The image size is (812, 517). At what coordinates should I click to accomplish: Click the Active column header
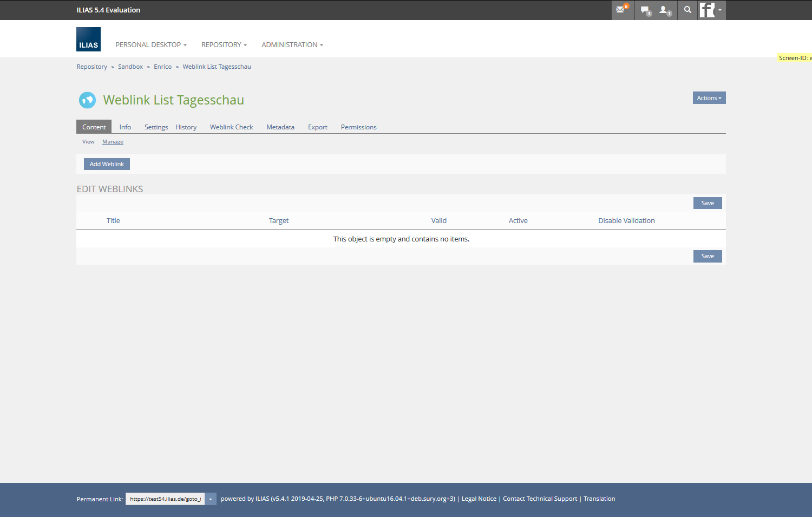(518, 220)
